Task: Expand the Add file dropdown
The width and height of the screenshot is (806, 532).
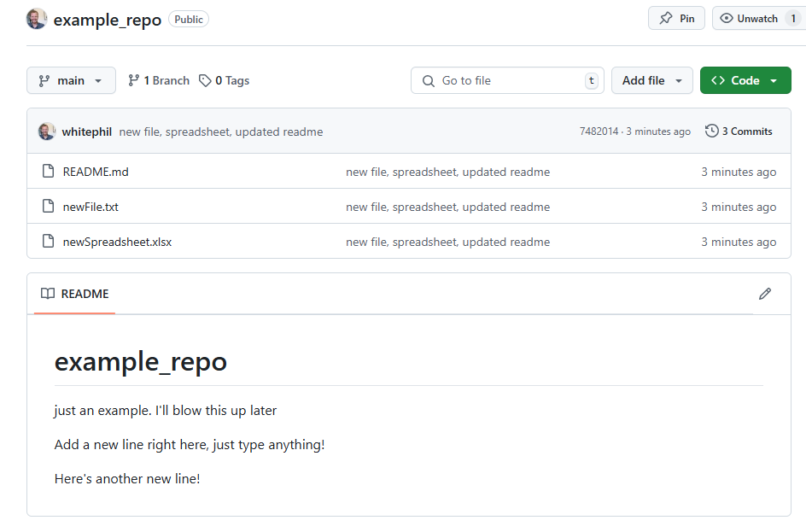Action: pos(651,81)
